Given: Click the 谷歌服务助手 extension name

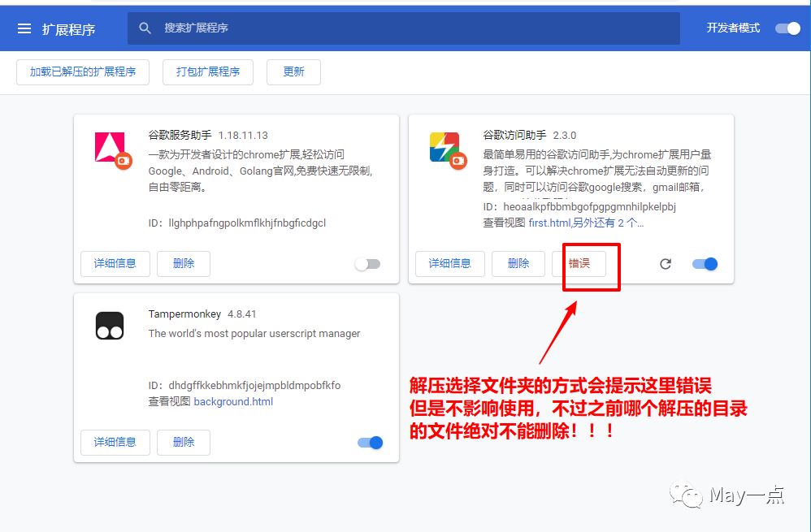Looking at the screenshot, I should tap(180, 136).
